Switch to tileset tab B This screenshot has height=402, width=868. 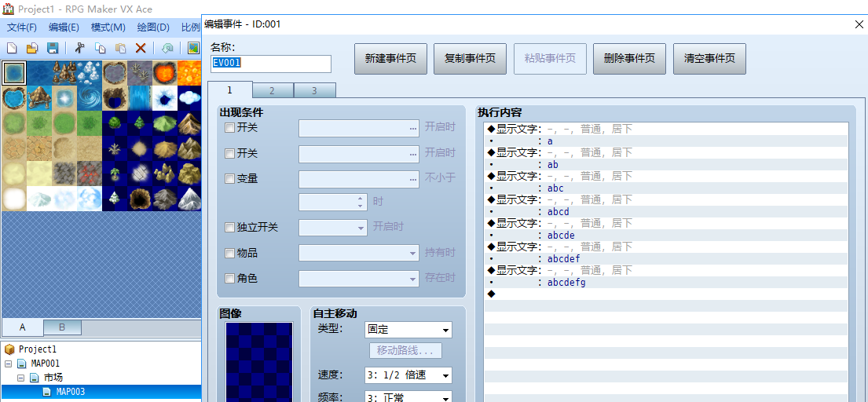(x=62, y=327)
